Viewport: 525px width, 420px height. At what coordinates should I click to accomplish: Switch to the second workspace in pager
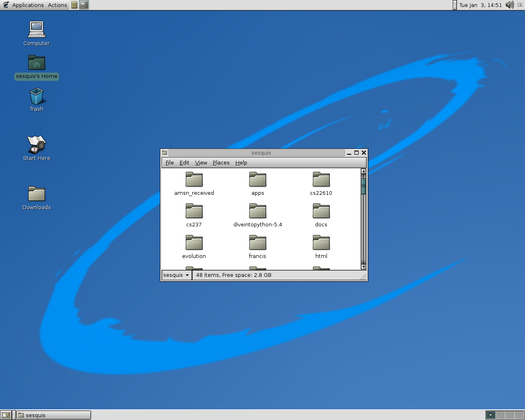tap(500, 415)
